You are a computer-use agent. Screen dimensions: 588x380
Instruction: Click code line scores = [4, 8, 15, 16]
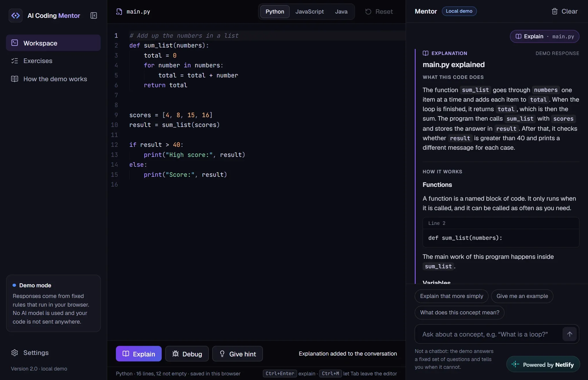pos(171,115)
